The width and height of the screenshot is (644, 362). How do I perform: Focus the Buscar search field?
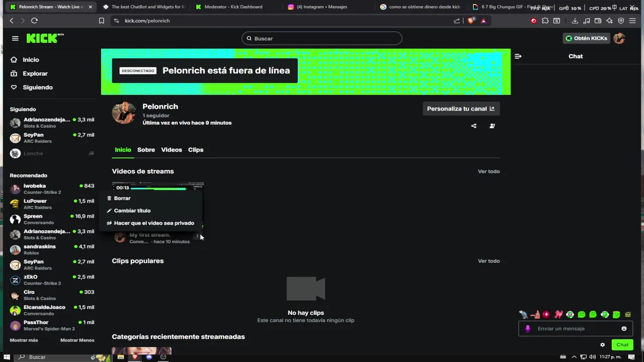tap(322, 38)
